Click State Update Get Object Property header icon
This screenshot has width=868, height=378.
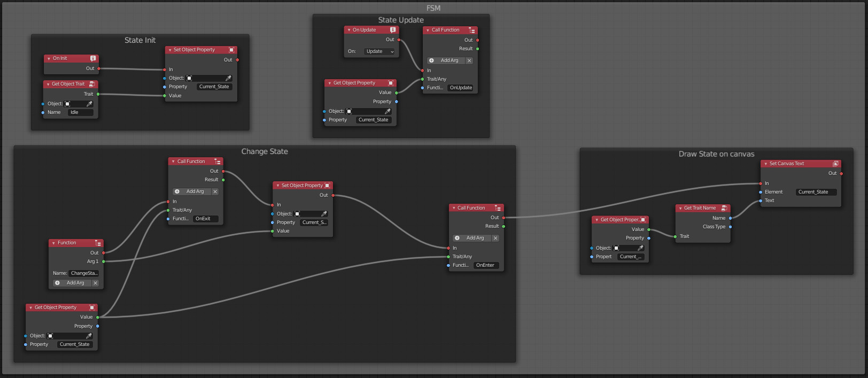[x=391, y=83]
